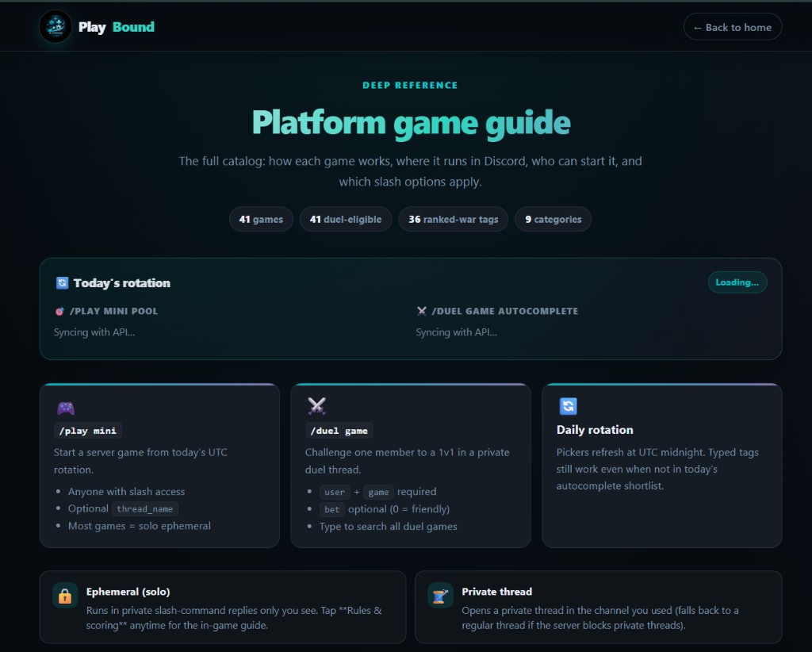
Task: Click the game code tag
Action: 378,492
